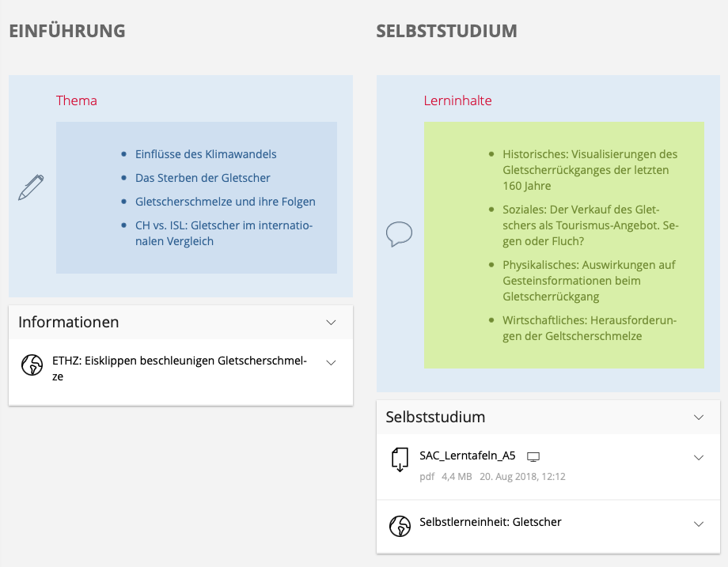728x567 pixels.
Task: Click the globe icon beside Selbstlerneinheit: Gletscher
Action: 400,526
